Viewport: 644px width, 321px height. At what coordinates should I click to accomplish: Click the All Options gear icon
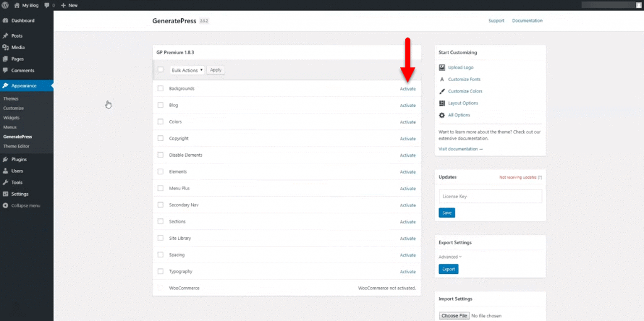click(442, 115)
